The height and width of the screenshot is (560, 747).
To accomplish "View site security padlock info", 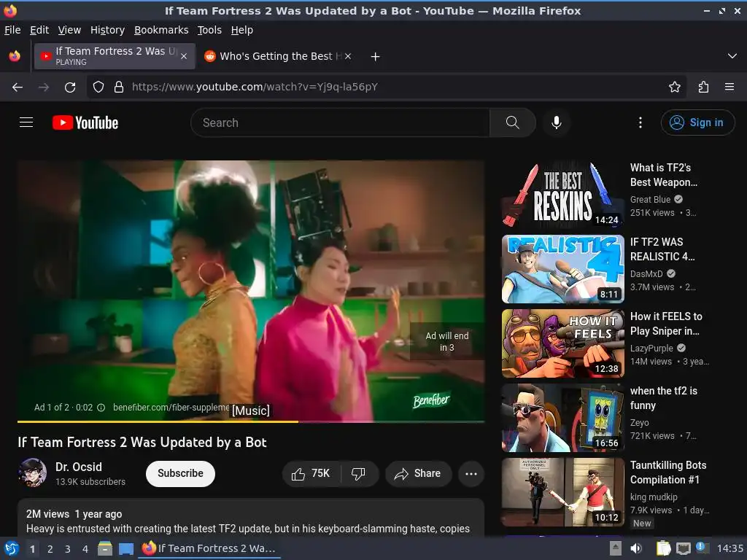I will 119,87.
